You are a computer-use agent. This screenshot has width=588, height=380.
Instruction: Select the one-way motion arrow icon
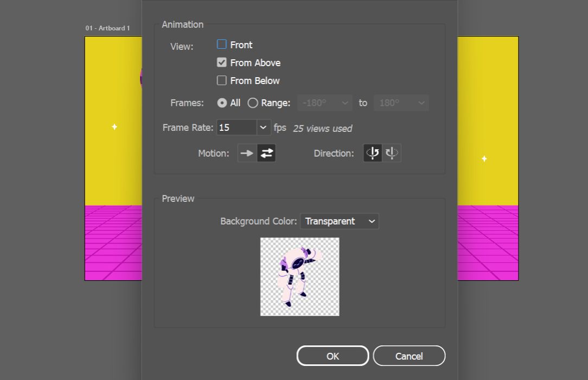[x=247, y=153]
